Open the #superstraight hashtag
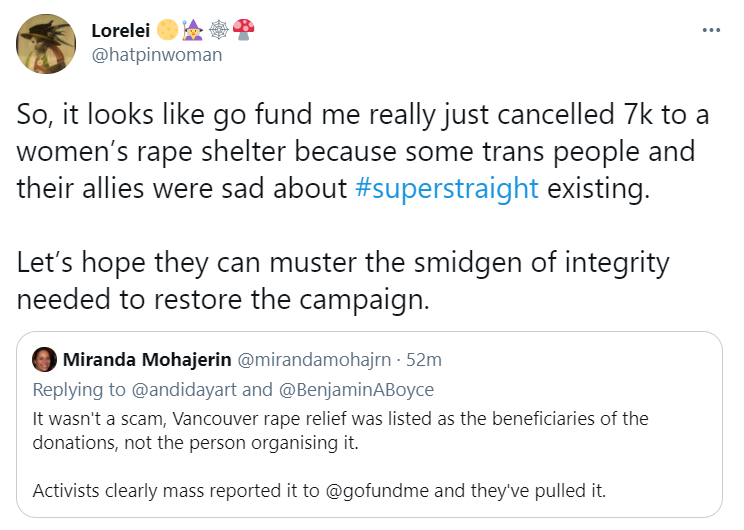Image resolution: width=744 pixels, height=530 pixels. pyautogui.click(x=446, y=190)
